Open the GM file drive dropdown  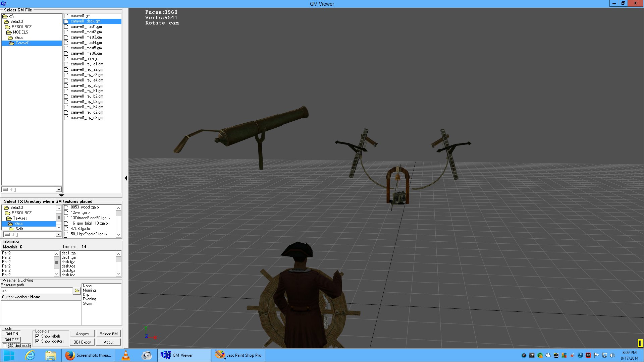point(59,190)
